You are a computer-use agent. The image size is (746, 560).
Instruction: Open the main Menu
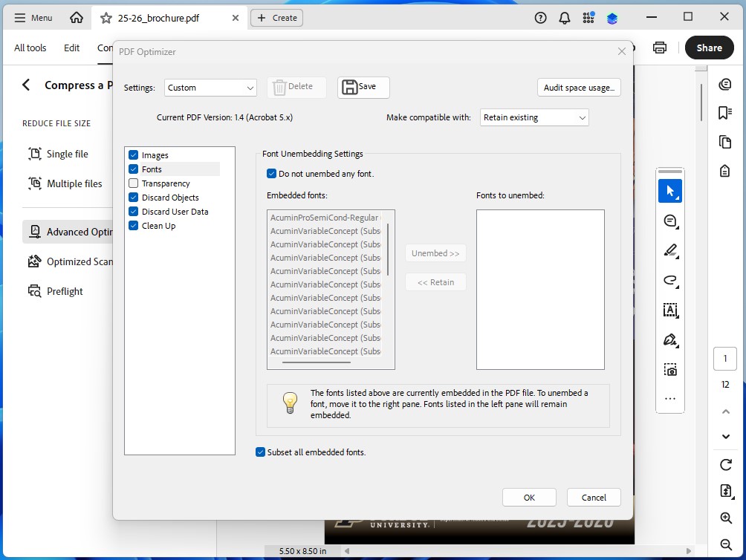(x=33, y=18)
